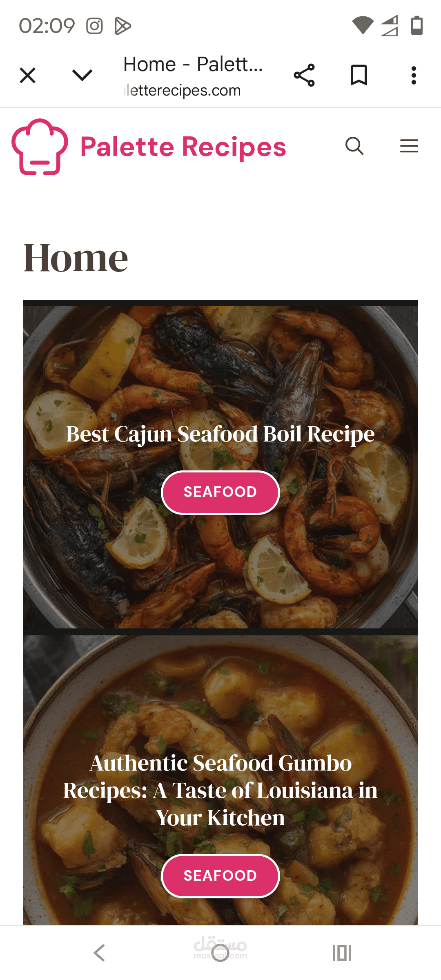Open the Authentic Seafood Gumbo Recipes article
The image size is (441, 980).
point(220,790)
